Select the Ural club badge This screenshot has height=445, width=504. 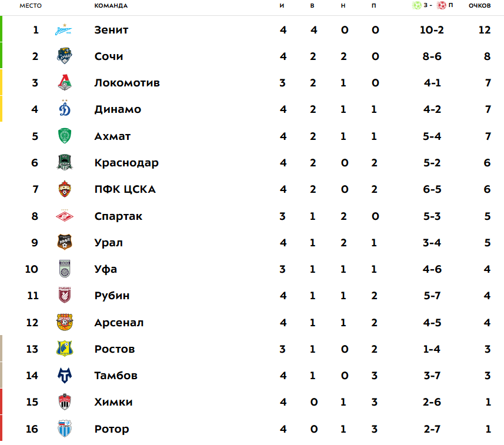pyautogui.click(x=65, y=242)
